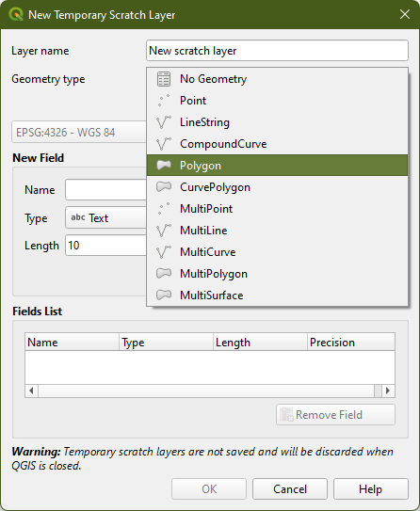
Task: Select No Geometry option in dropdown
Action: [x=277, y=79]
